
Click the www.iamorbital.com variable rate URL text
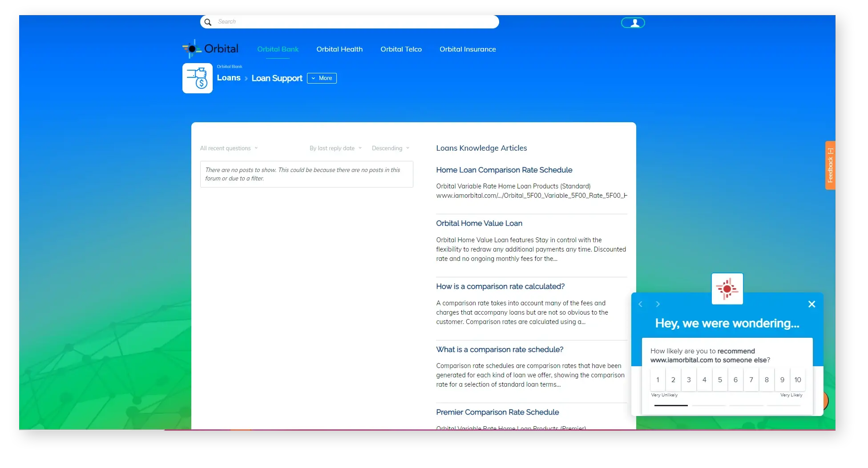532,196
